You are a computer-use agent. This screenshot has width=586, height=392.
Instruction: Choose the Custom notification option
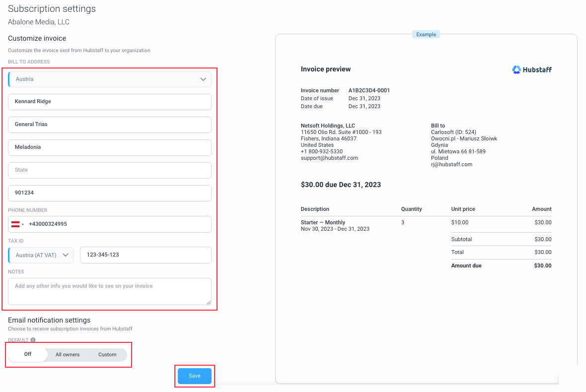click(x=107, y=355)
